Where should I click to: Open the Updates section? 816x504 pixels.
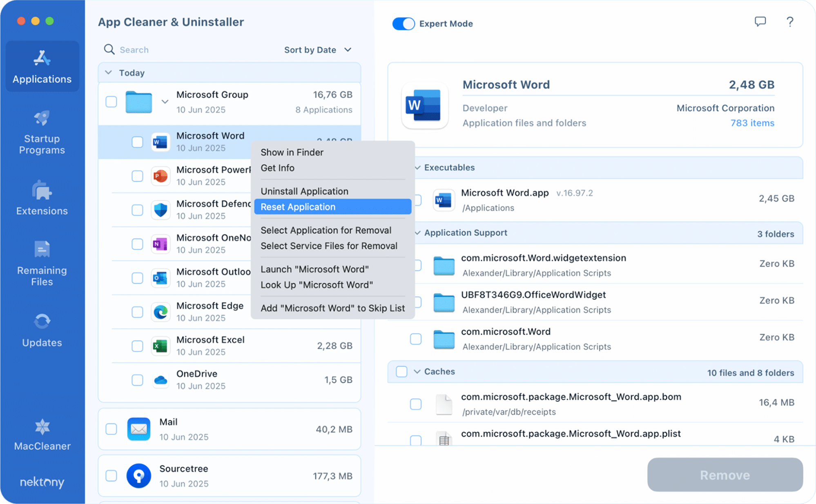pos(42,330)
